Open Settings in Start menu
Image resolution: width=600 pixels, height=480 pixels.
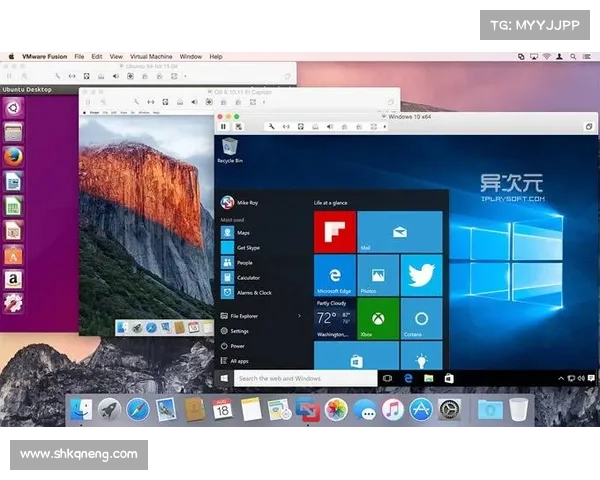coord(235,331)
